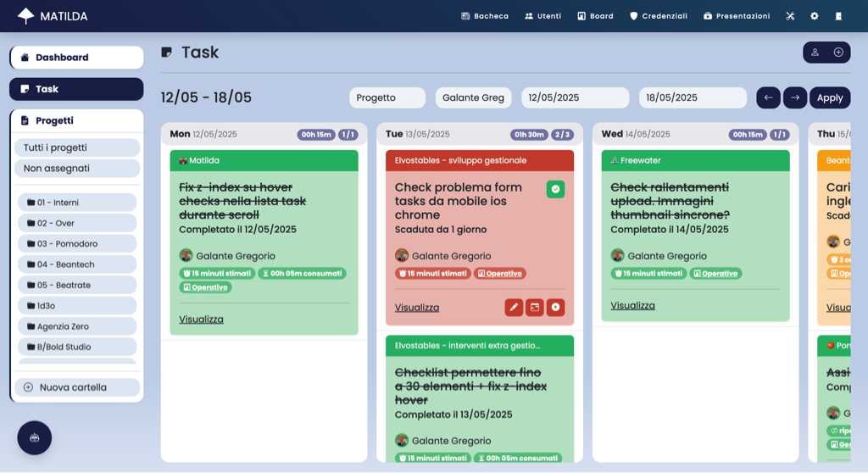Viewport: 868px width, 473px height.
Task: Click avatar on Checklist permettere card
Action: click(x=401, y=440)
